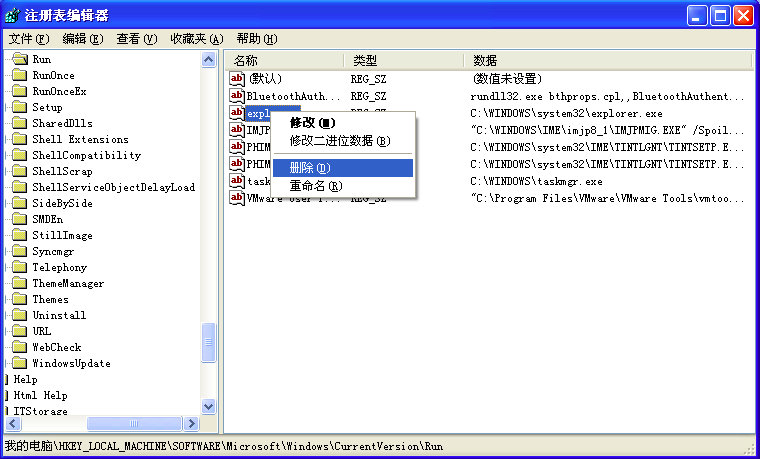Sort by the 名称 column header

pos(285,61)
